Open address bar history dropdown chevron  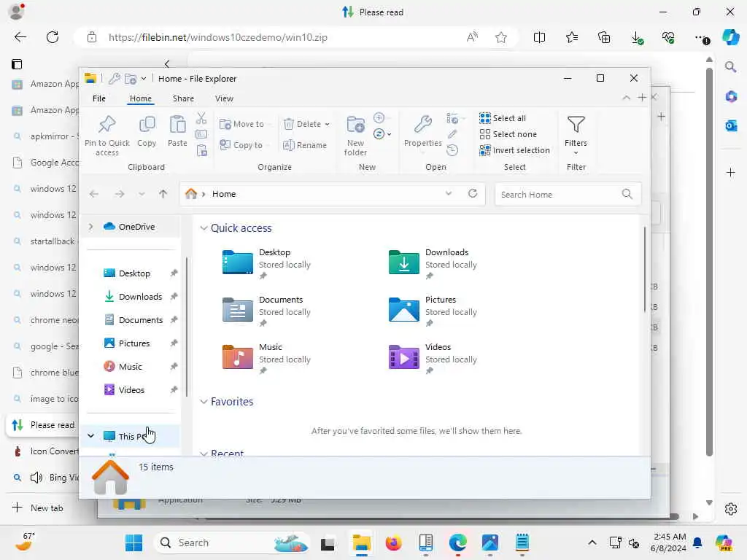click(449, 193)
